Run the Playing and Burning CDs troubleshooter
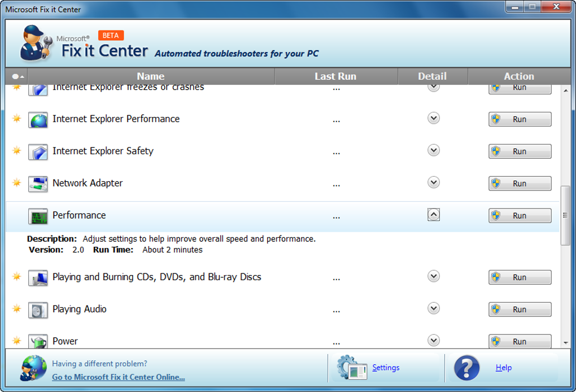The width and height of the screenshot is (576, 392). click(520, 277)
